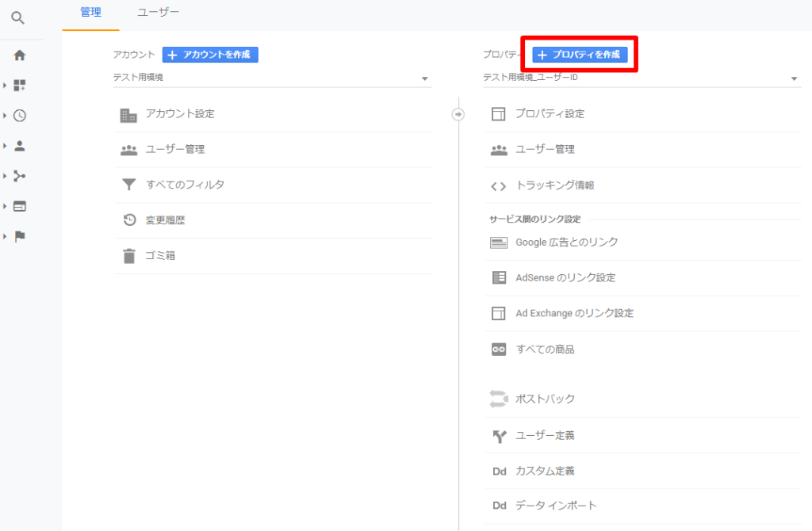812x531 pixels.
Task: Switch to the ユーザー tab
Action: coord(158,13)
